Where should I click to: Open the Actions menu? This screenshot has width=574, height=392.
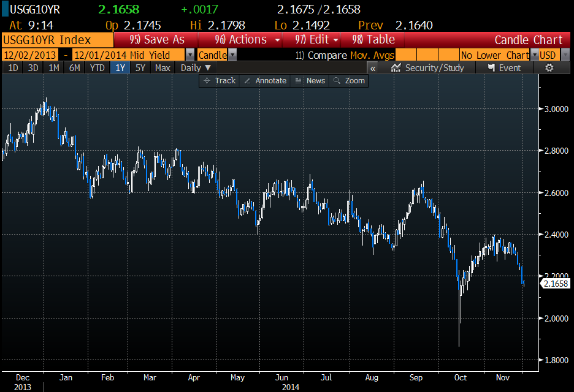point(240,40)
